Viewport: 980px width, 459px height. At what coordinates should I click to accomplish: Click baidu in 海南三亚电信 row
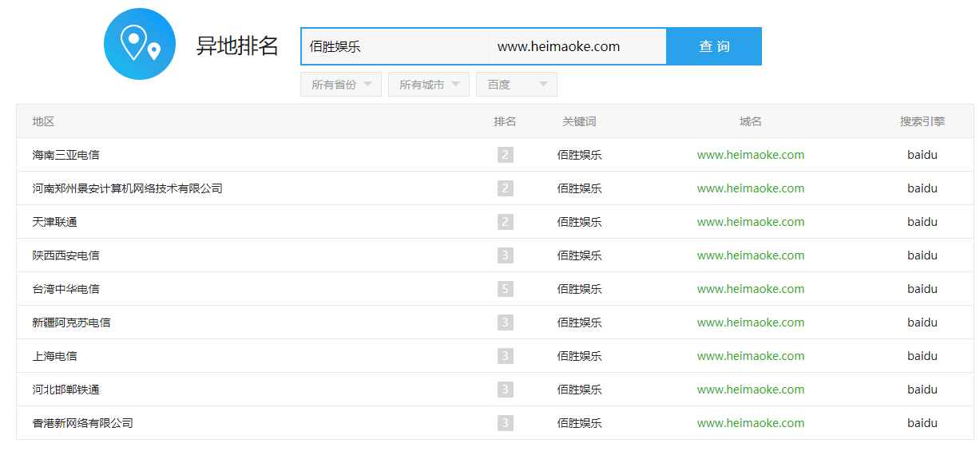point(922,155)
